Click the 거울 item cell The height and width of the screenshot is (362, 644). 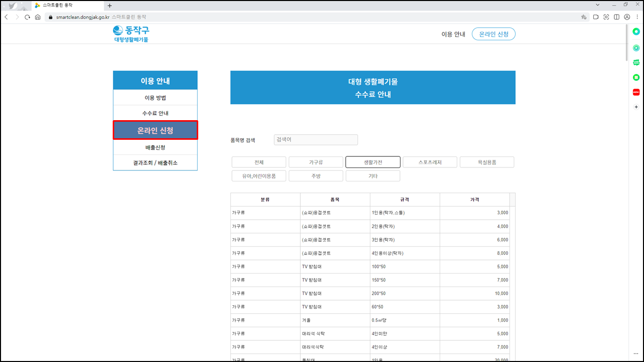[335, 320]
